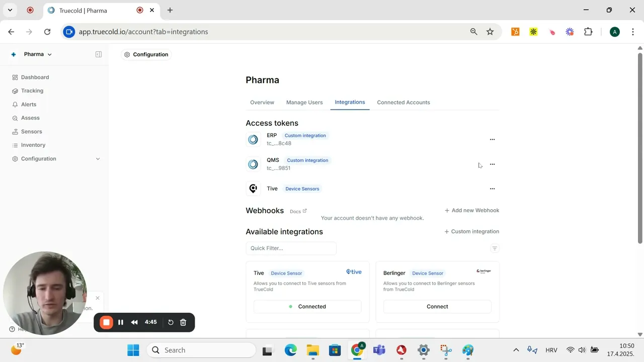Go back in browser history
644x362 pixels.
coord(11,32)
